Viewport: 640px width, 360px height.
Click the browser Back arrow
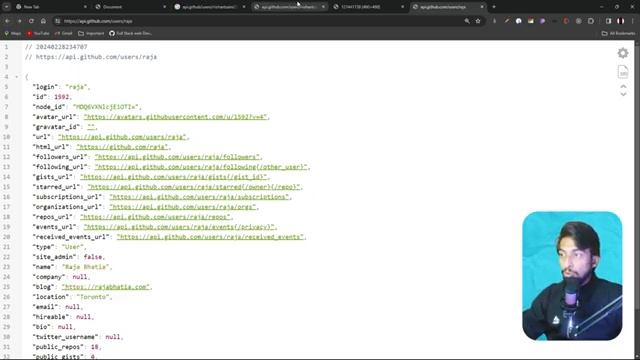pos(7,21)
